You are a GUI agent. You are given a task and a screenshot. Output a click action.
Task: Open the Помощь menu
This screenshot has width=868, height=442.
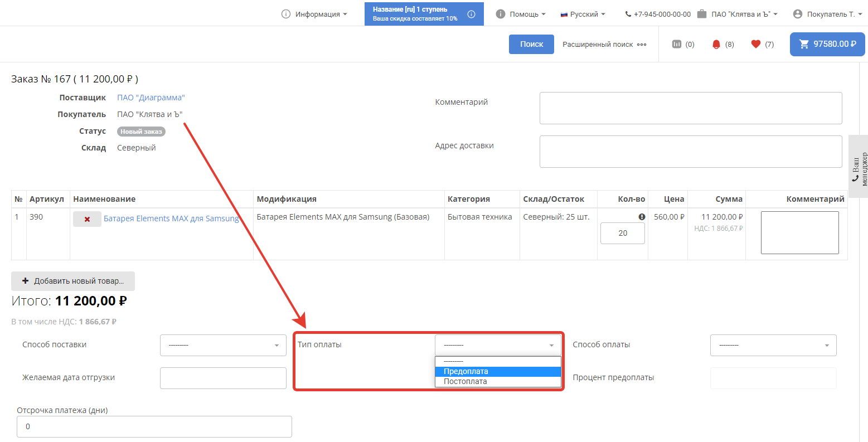coord(521,14)
